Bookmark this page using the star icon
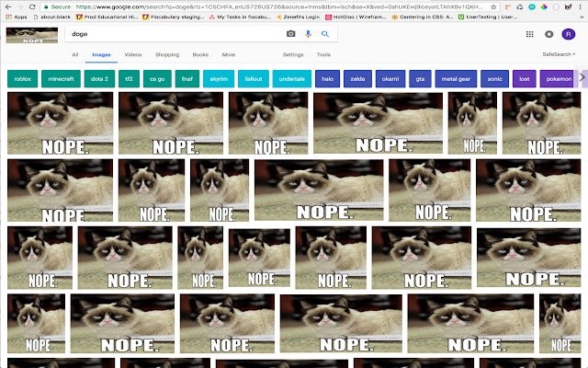Screen dimensions: 588x368 (493, 6)
